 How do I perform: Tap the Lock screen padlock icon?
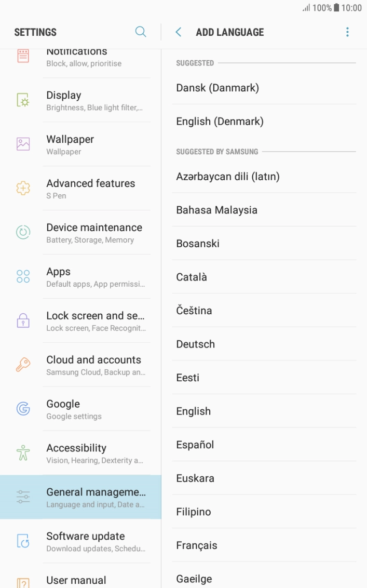[23, 321]
